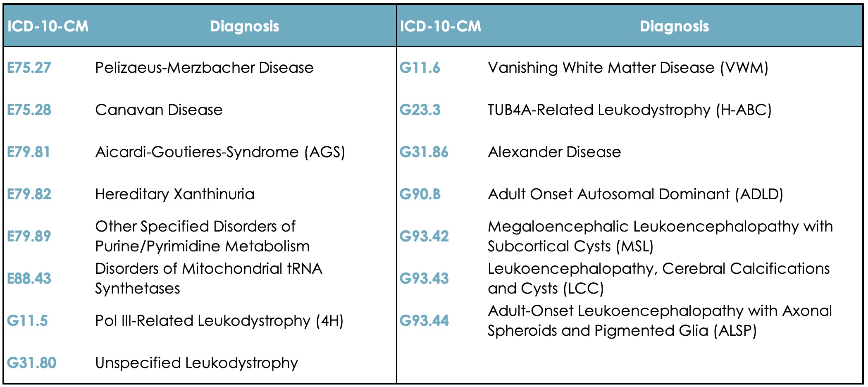868x387 pixels.
Task: Select the G90.B code
Action: point(420,194)
